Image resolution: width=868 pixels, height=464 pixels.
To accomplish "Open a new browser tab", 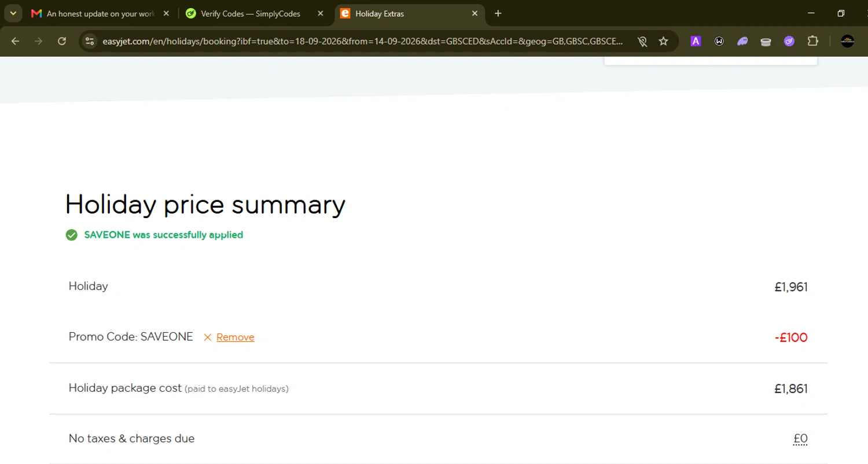I will (498, 13).
